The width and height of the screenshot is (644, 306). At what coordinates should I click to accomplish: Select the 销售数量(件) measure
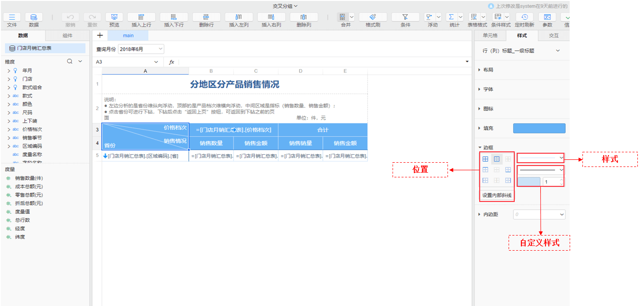(29, 178)
